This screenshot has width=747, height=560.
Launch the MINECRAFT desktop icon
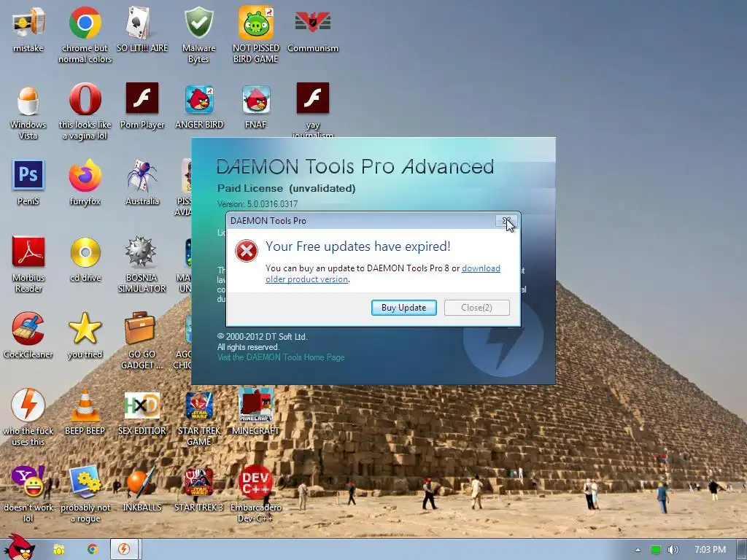256,405
